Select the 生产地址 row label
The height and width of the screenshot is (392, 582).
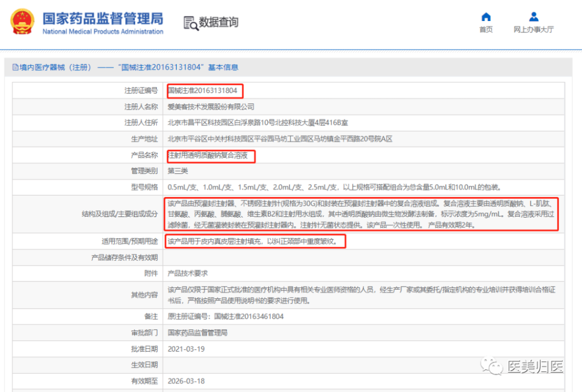[144, 139]
